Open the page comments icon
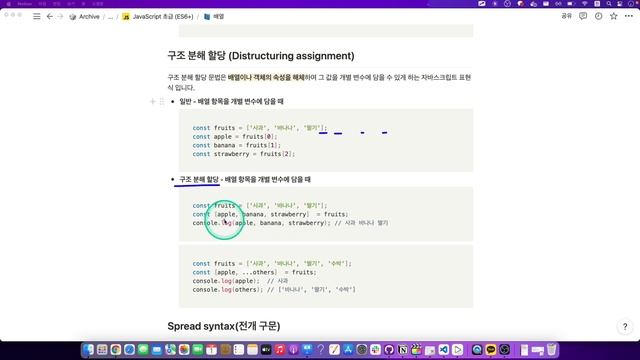The image size is (640, 360). 583,16
